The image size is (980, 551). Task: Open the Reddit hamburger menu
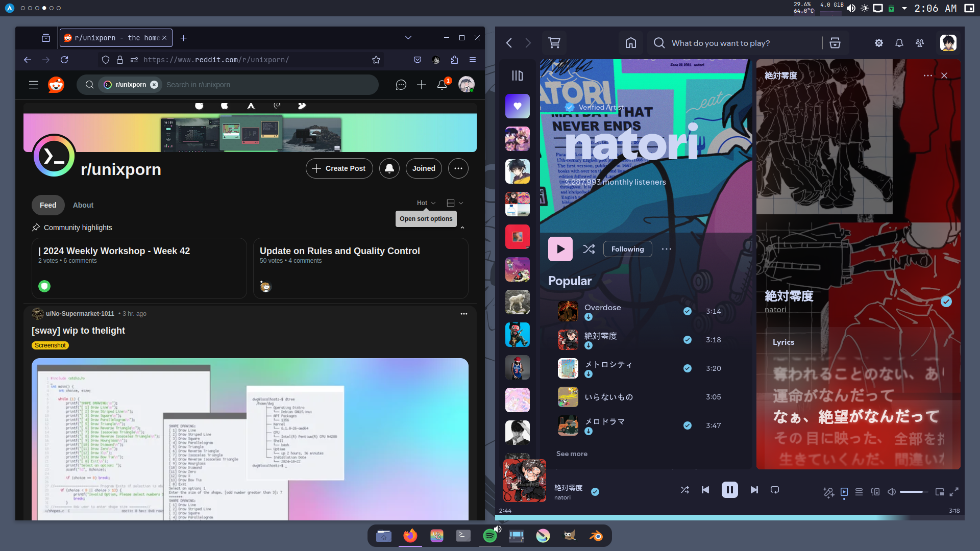(34, 85)
